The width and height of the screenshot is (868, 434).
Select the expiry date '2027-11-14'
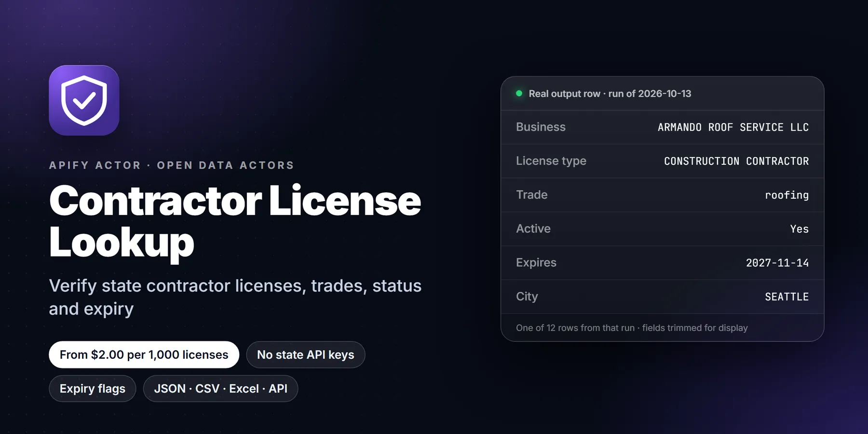(x=777, y=263)
